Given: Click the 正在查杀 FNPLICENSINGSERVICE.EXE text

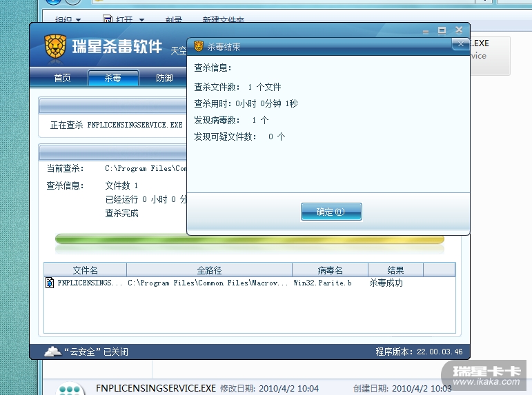Looking at the screenshot, I should pyautogui.click(x=117, y=125).
